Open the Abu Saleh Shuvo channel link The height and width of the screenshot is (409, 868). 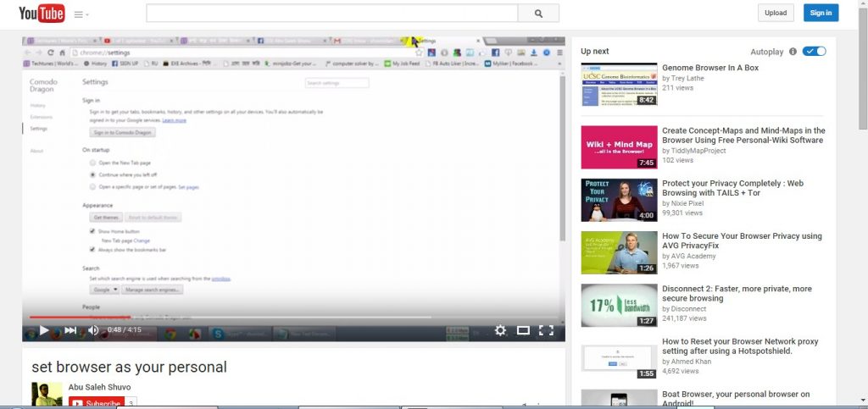tap(99, 387)
